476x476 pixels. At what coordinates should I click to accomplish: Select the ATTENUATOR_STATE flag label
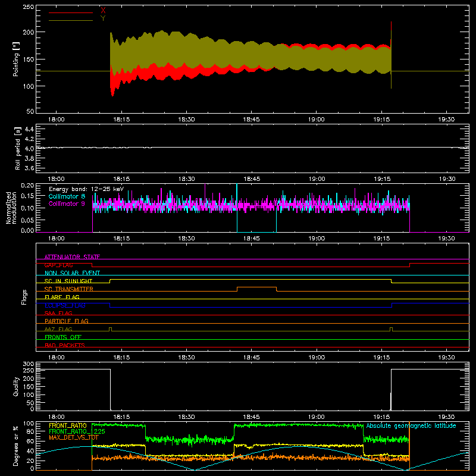(x=72, y=257)
